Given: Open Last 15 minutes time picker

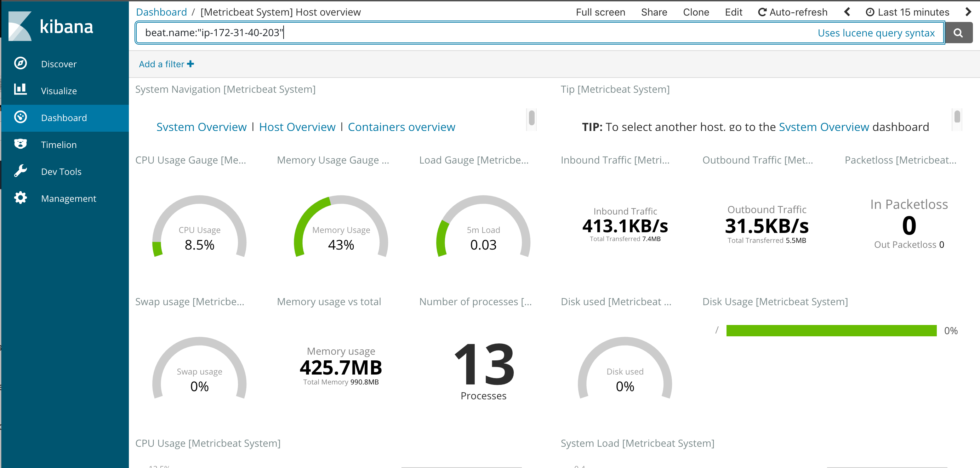Looking at the screenshot, I should tap(907, 12).
